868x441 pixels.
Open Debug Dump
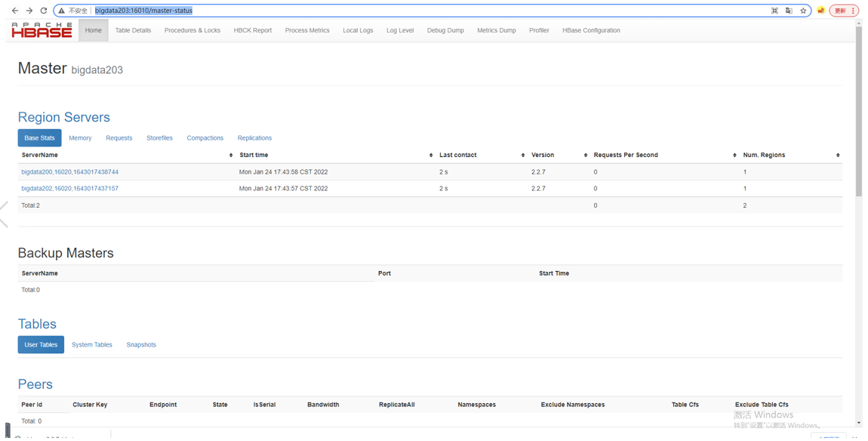point(445,30)
